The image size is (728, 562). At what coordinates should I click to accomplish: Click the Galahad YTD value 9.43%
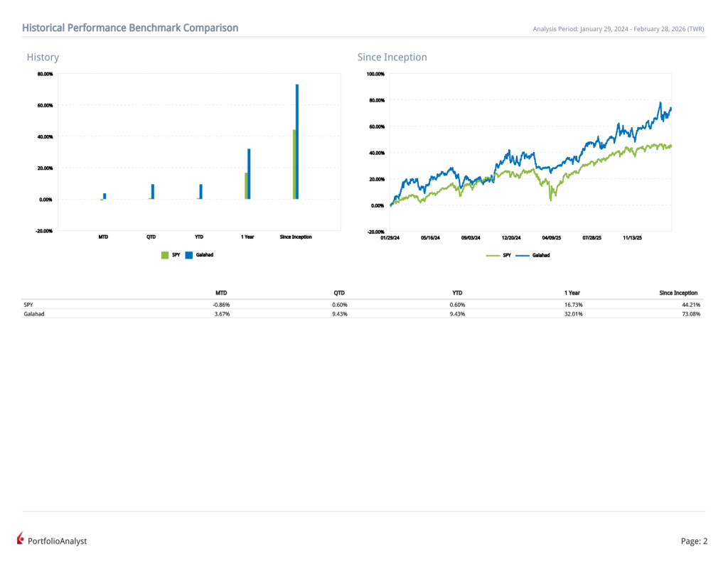tap(457, 314)
